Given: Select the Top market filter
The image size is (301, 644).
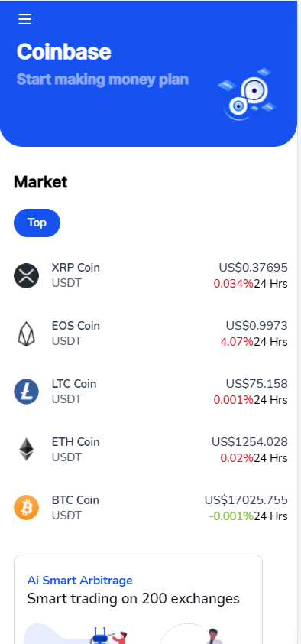Looking at the screenshot, I should point(37,223).
